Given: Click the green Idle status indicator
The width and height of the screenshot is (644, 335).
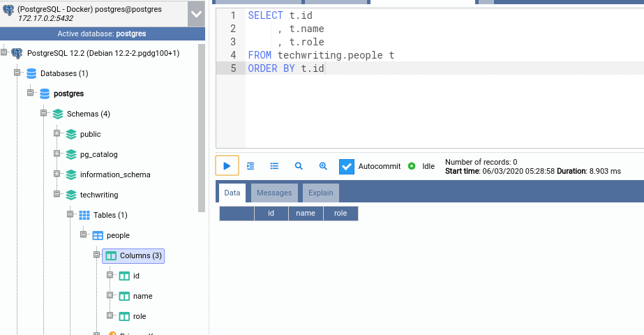Looking at the screenshot, I should [x=412, y=166].
